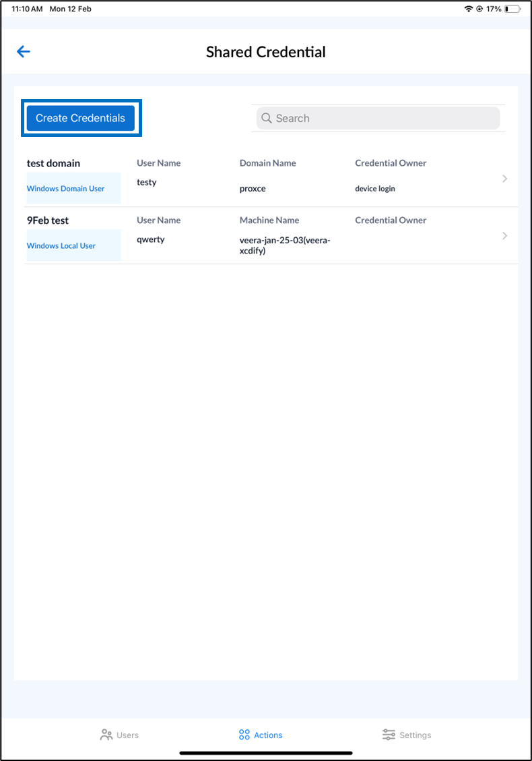This screenshot has height=761, width=532.
Task: Click machine name 'veera-jan-25-03(veera-xcdify)'
Action: [285, 245]
